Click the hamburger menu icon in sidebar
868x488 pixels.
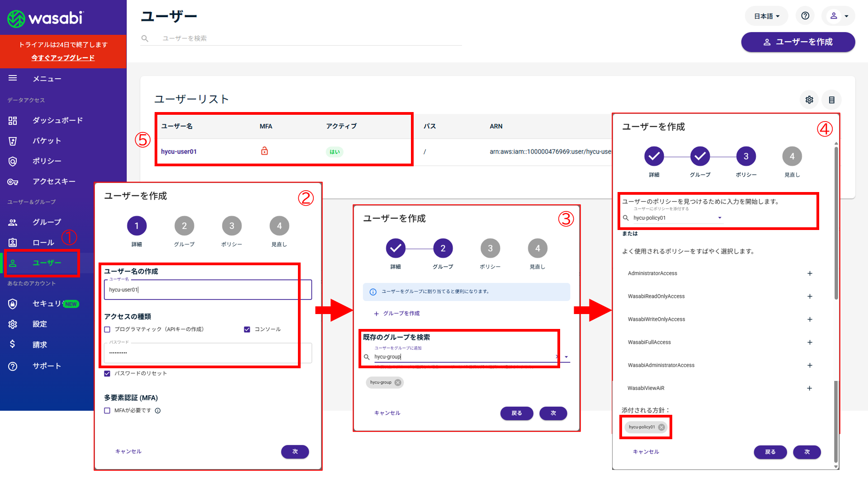[x=13, y=78]
